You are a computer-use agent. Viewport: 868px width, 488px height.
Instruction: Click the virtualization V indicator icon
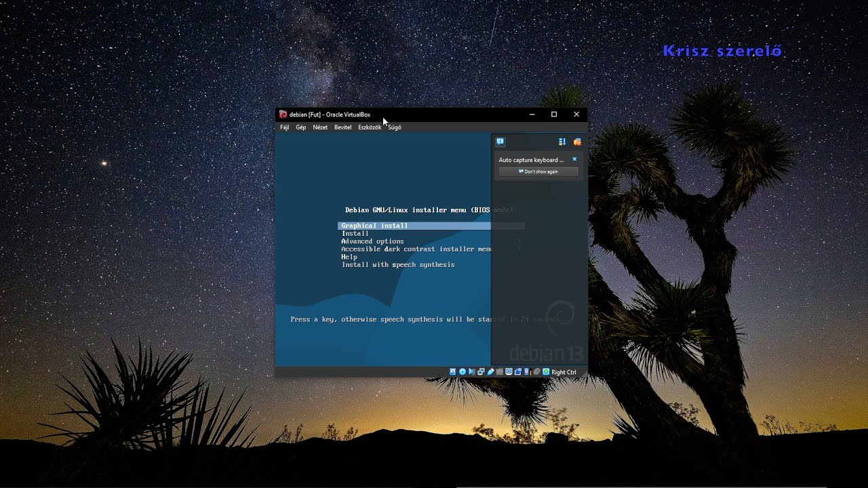526,372
